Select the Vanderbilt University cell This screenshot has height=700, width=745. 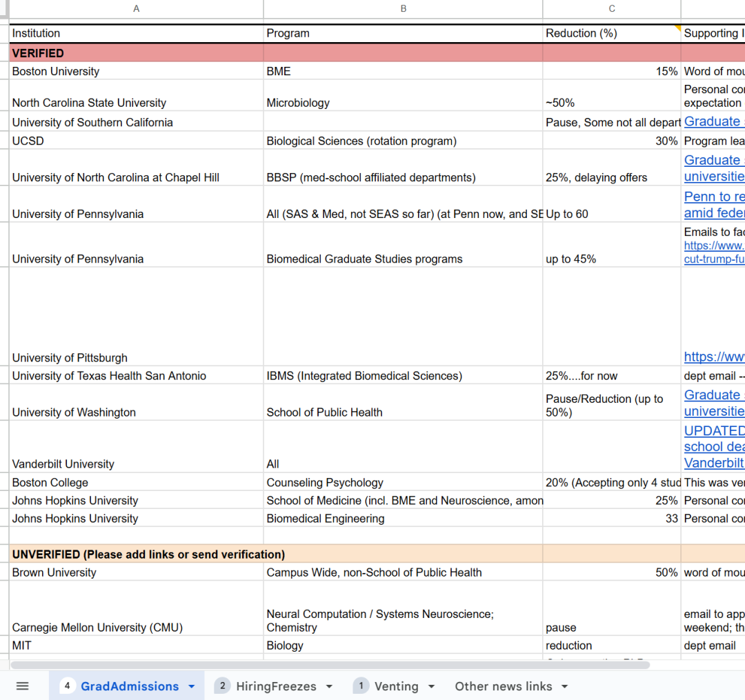[137, 447]
